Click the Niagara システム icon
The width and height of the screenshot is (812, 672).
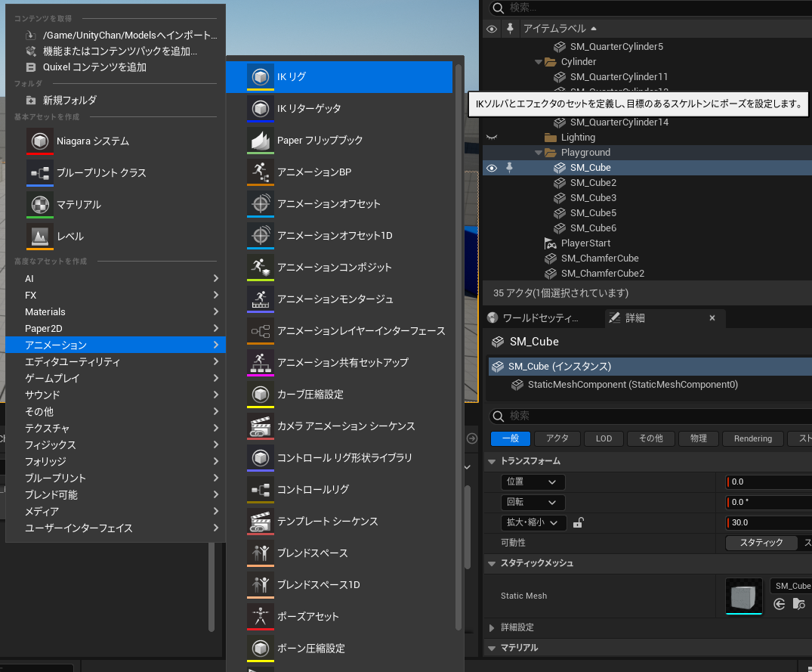(40, 141)
